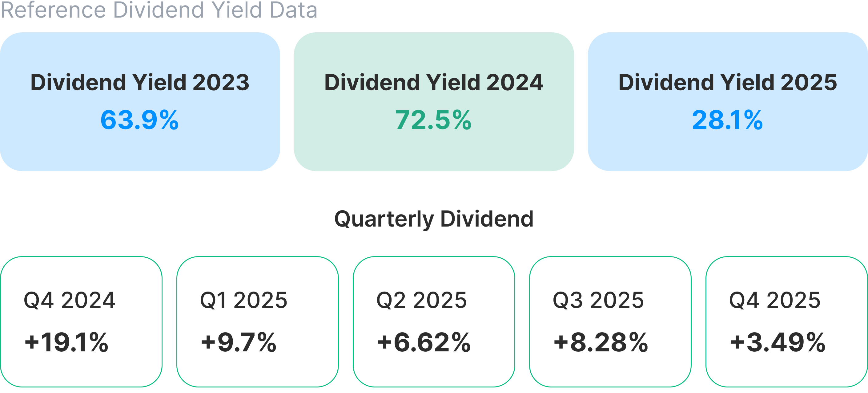Click the +8.28% dividend figure
Screen dimensions: 868x393
(x=601, y=342)
